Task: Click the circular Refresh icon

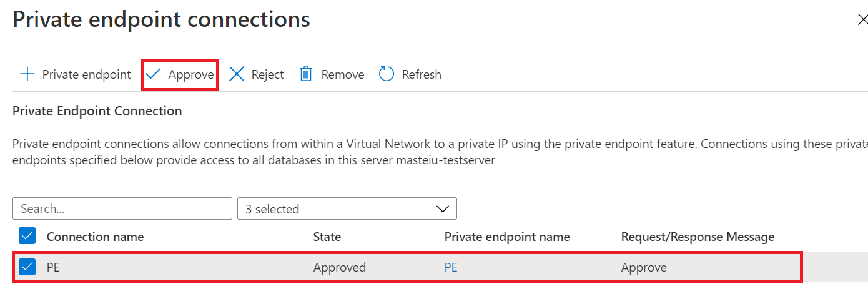Action: point(387,74)
